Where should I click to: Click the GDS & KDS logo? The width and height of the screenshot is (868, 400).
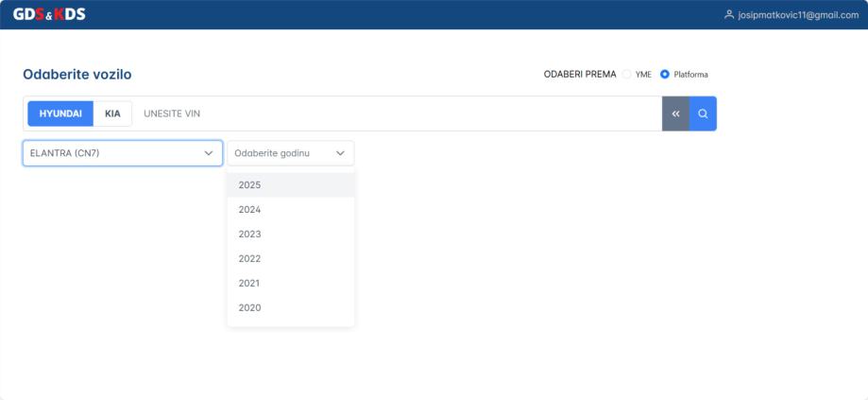pos(48,13)
